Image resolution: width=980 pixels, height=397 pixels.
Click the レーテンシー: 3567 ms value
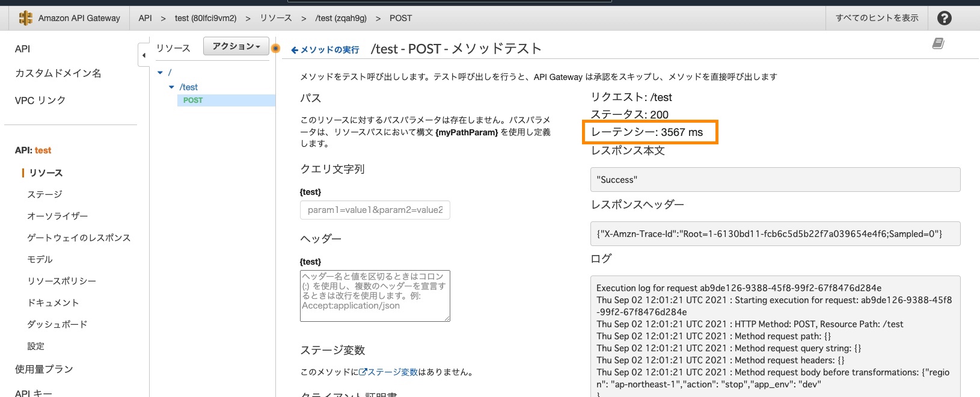click(x=647, y=132)
